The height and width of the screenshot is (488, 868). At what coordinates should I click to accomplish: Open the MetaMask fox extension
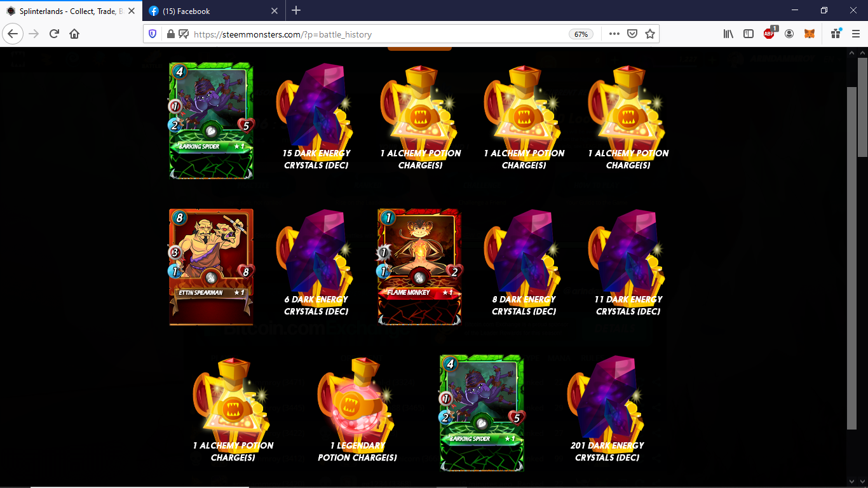pos(810,34)
